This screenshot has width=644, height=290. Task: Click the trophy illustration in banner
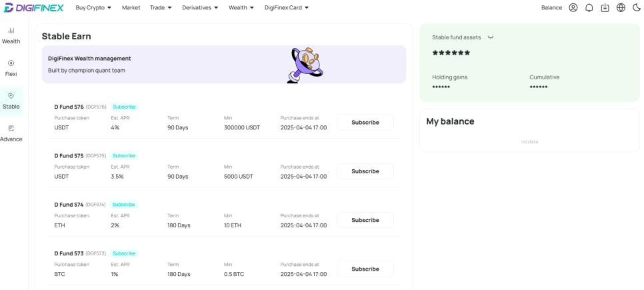pos(305,65)
